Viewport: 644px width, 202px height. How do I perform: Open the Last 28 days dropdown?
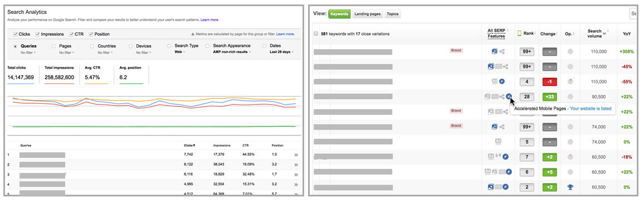282,52
